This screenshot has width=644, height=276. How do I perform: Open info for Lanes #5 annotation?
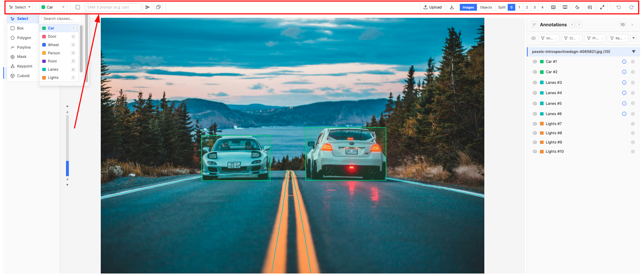pos(624,104)
